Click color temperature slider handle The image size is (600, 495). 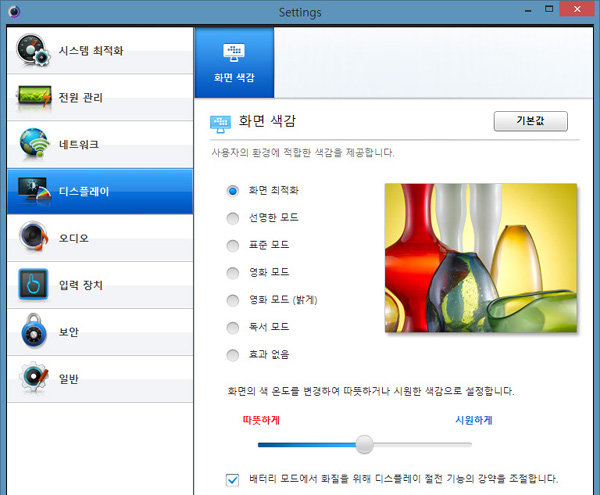364,445
